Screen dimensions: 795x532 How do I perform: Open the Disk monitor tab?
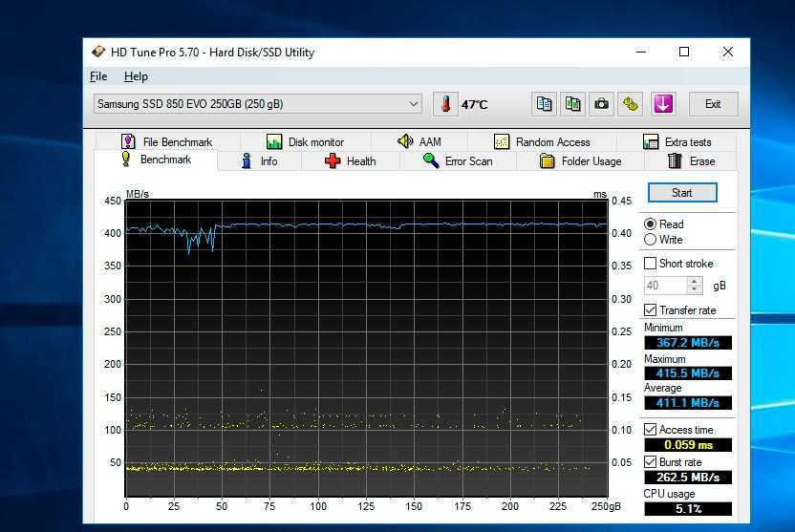pos(305,142)
